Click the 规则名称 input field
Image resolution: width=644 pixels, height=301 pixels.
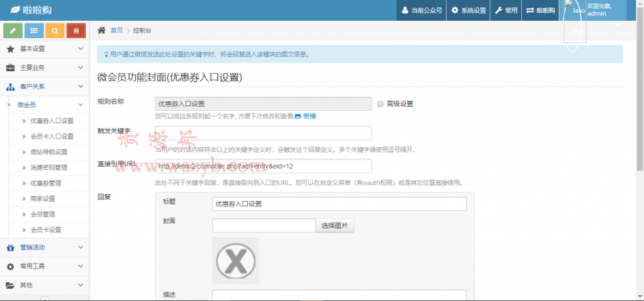(x=263, y=103)
